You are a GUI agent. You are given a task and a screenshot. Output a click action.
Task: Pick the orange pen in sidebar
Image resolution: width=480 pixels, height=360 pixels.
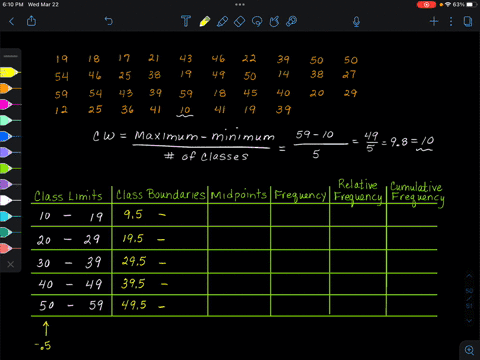point(10,88)
